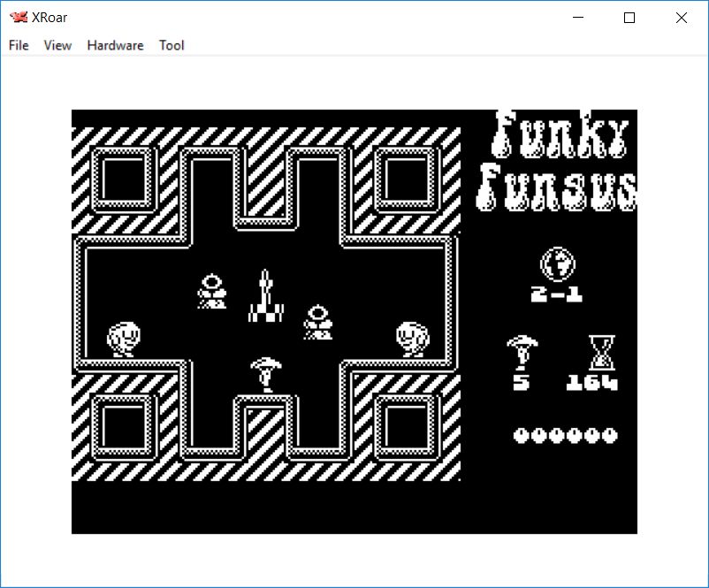The image size is (709, 588).
Task: Click the hourglass timer icon
Action: point(601,352)
